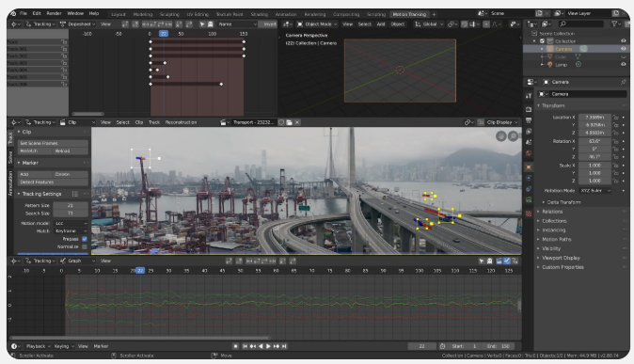The image size is (634, 364).
Task: Hide the Camera in the outliner
Action: click(x=623, y=49)
